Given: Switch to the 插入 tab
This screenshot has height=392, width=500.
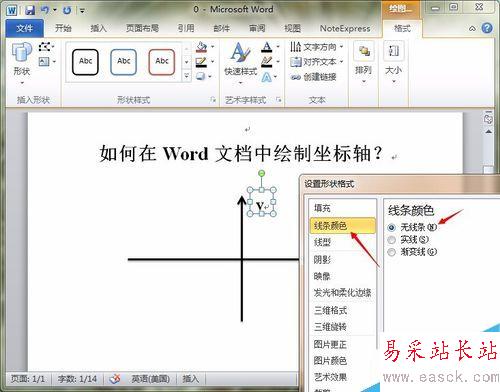Looking at the screenshot, I should (99, 28).
